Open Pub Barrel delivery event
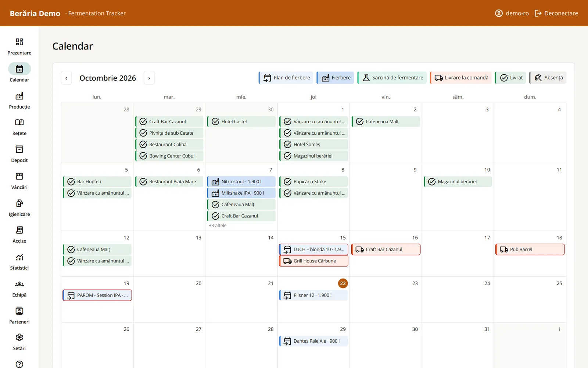This screenshot has height=368, width=588. 530,250
